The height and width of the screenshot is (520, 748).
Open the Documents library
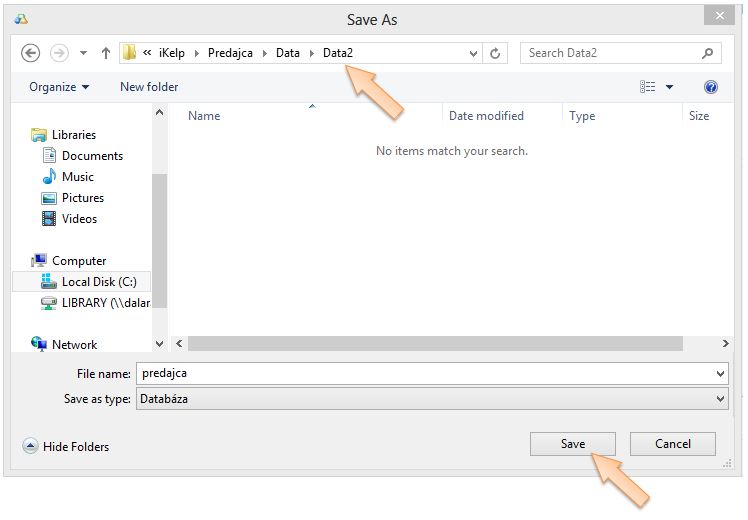pos(92,156)
